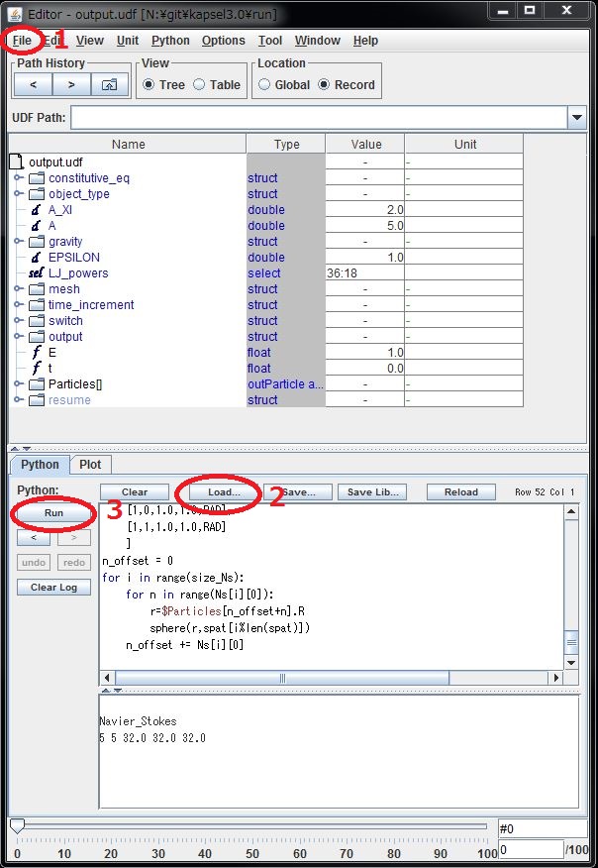This screenshot has height=868, width=598.
Task: Click the record number input field
Action: click(x=530, y=849)
